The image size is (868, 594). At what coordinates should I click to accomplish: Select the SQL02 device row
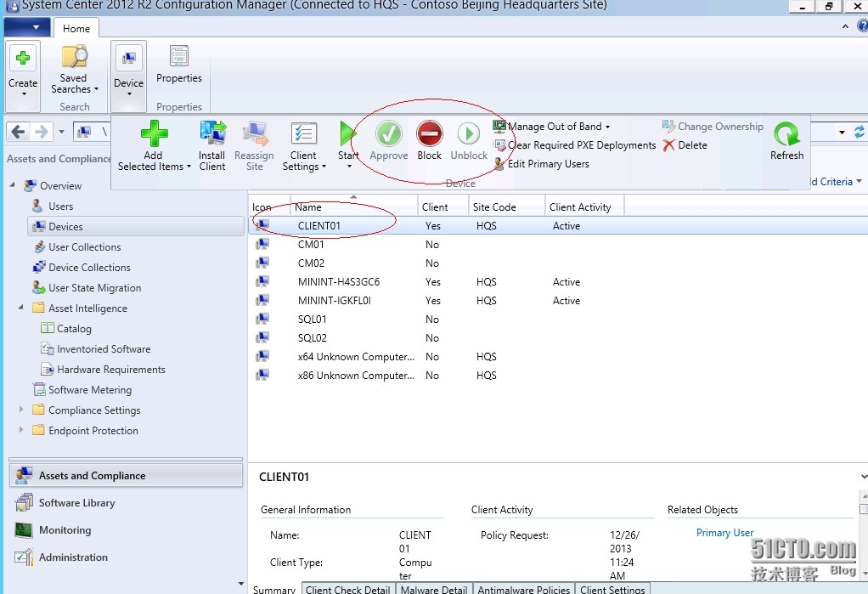(558, 338)
